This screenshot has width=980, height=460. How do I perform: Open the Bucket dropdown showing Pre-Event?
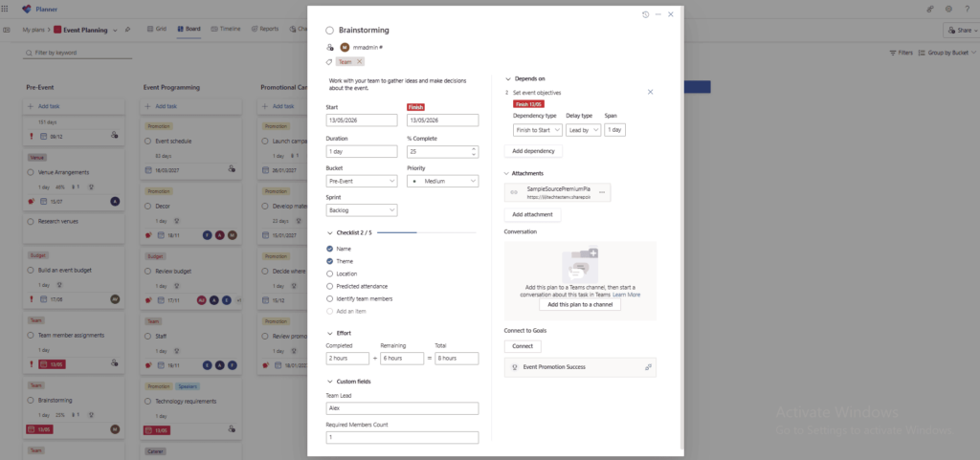coord(362,181)
